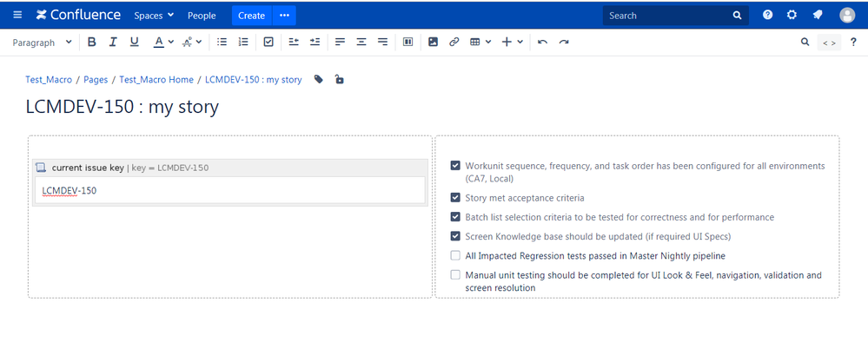Set text color with the A icon
This screenshot has height=349, width=868.
[159, 42]
